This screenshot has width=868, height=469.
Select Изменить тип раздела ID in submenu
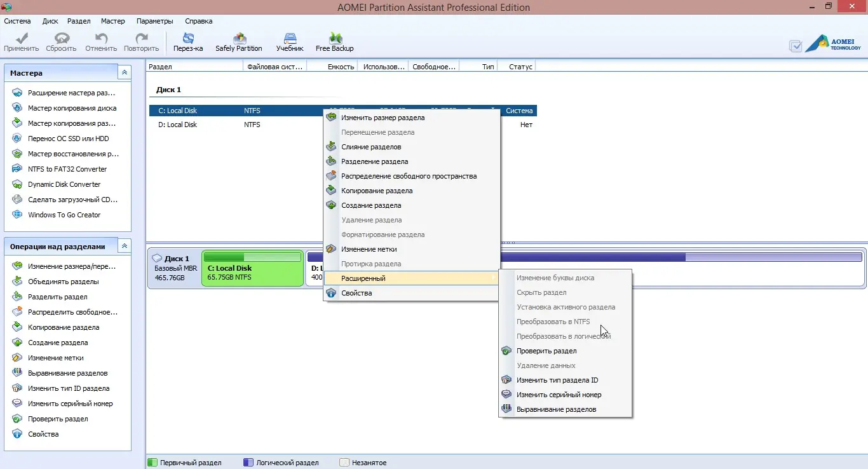[566, 380]
